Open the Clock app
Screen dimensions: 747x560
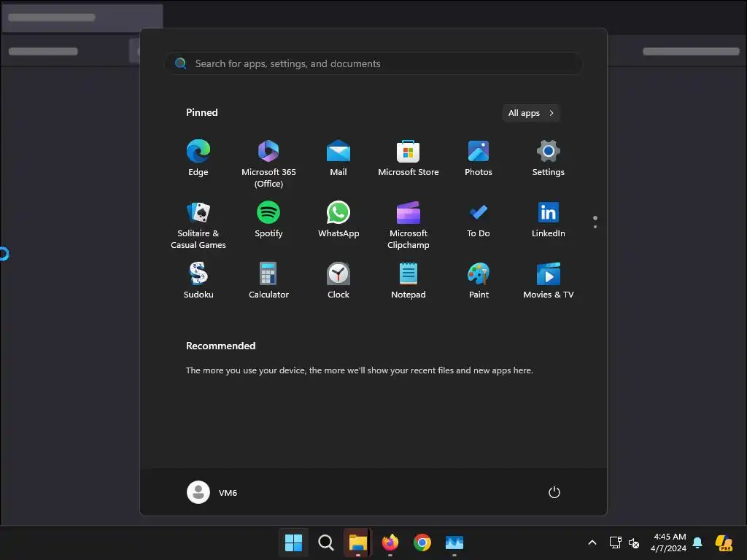click(x=338, y=281)
